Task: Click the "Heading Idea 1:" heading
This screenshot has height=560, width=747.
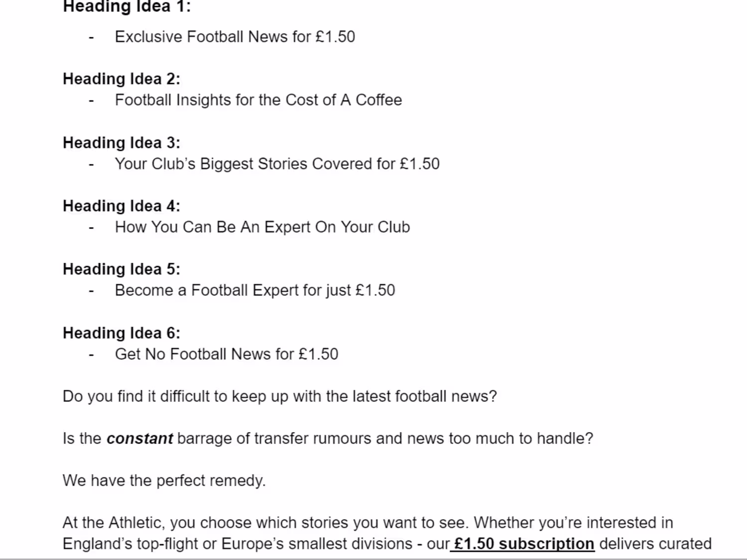Action: [126, 7]
